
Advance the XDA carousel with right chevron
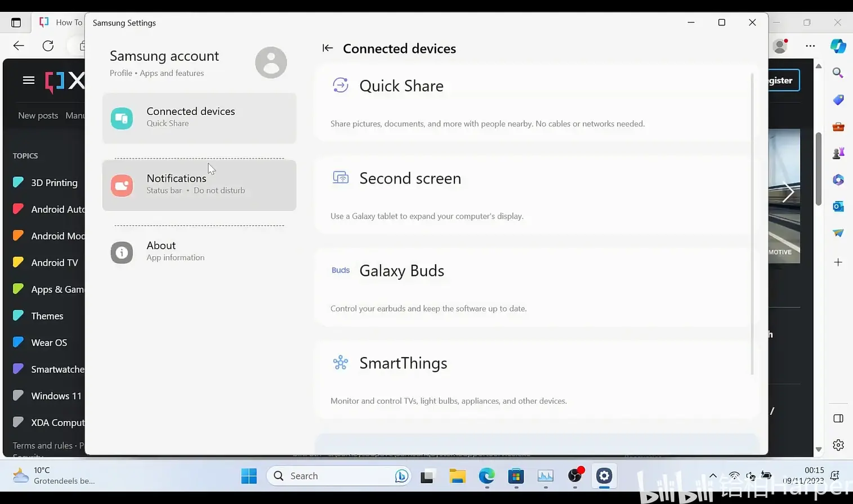coord(788,193)
